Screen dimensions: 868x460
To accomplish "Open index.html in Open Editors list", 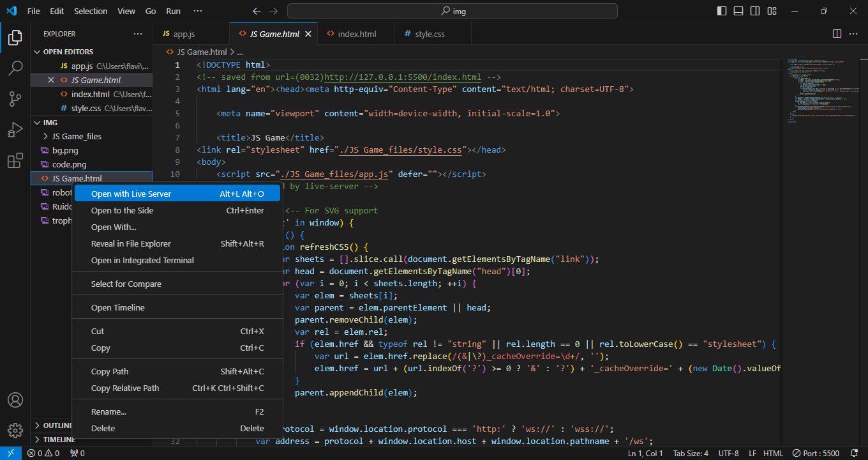I will coord(92,94).
